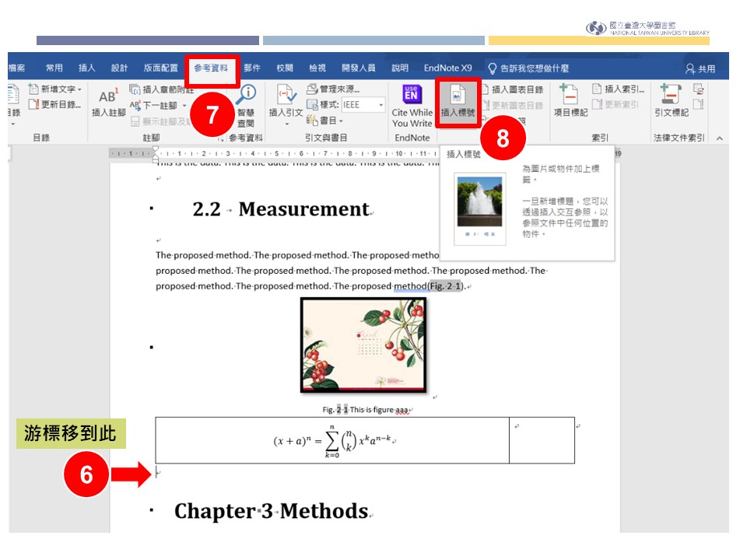
Task: Click the cross-reference "(Fig. 2 1)" in paragraph
Action: (446, 286)
